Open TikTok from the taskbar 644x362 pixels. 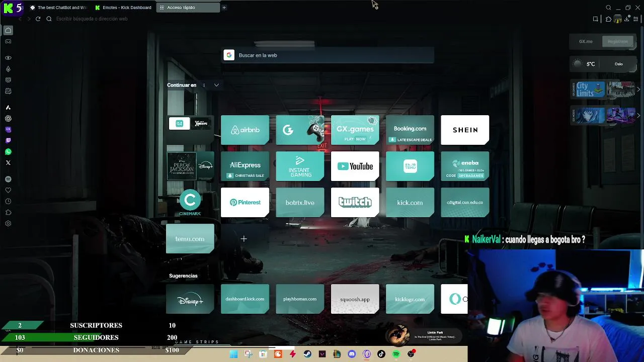pos(381,354)
